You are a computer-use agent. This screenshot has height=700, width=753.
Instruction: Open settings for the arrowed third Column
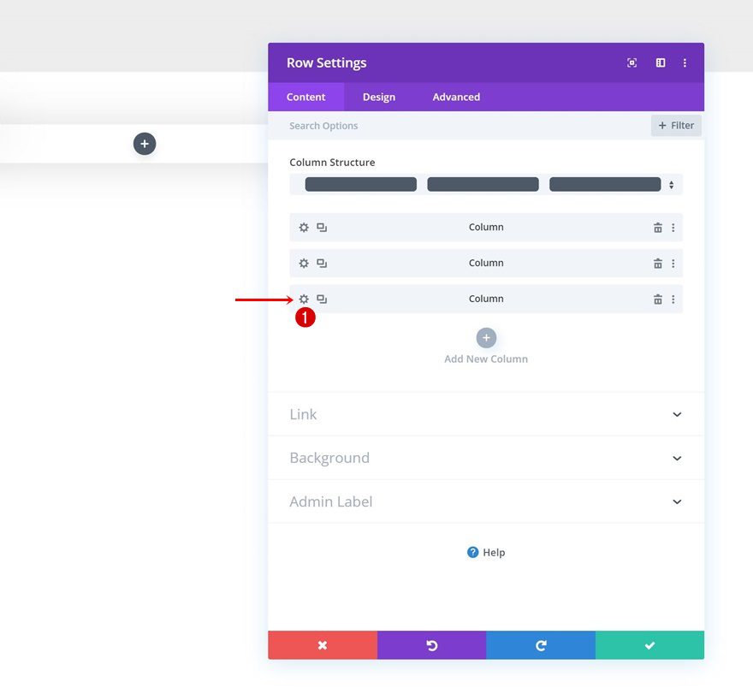(304, 299)
